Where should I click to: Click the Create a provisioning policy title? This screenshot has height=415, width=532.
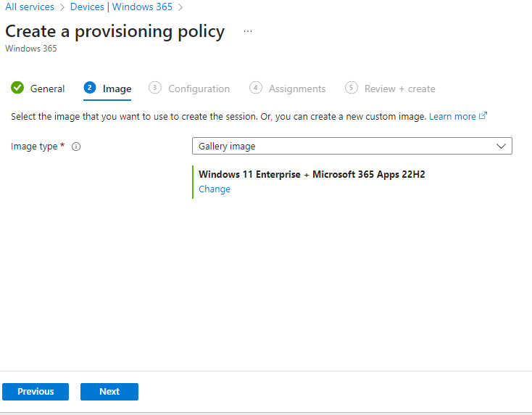[x=115, y=32]
